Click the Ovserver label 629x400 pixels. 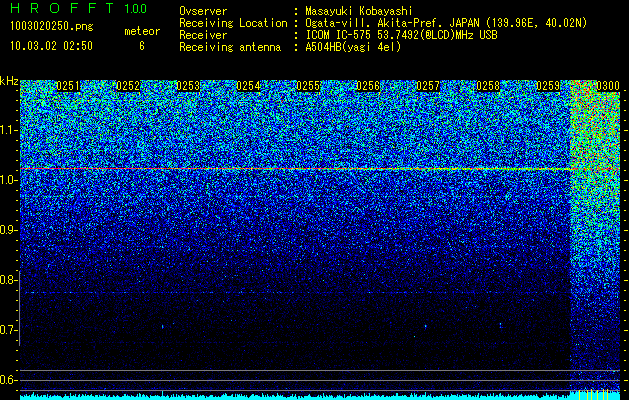203,11
